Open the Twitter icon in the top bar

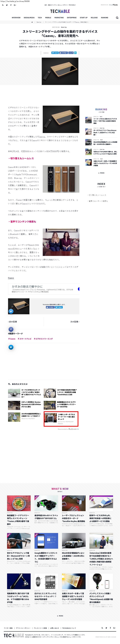(7, 5)
